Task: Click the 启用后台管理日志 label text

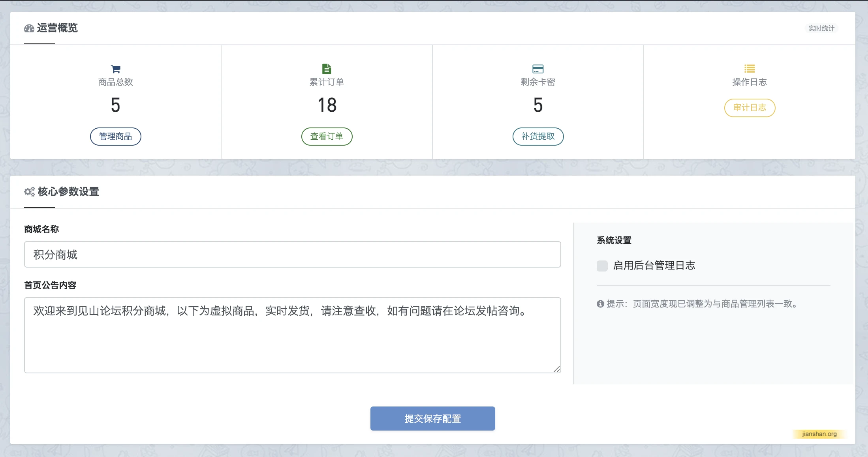Action: (654, 266)
